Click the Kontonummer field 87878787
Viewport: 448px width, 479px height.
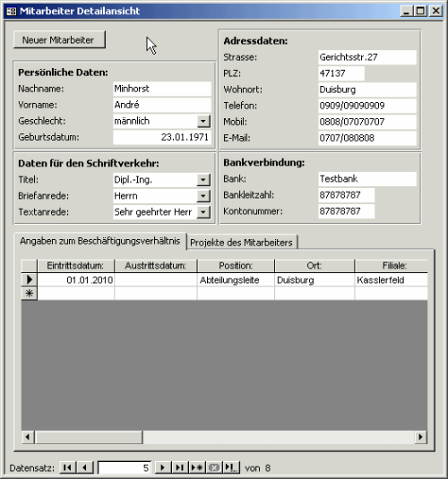pyautogui.click(x=346, y=211)
